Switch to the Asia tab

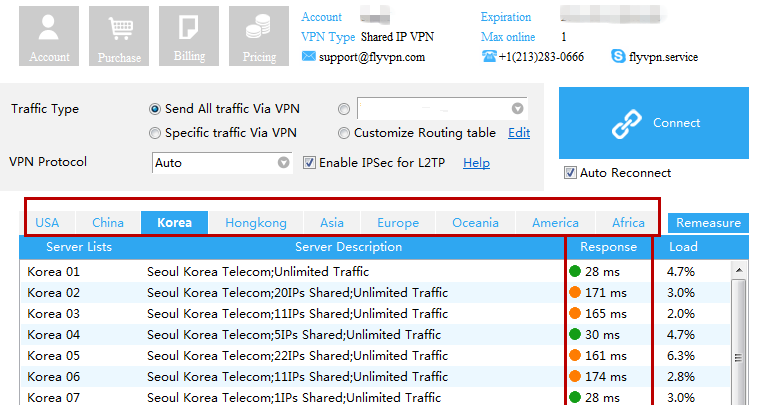tap(332, 223)
